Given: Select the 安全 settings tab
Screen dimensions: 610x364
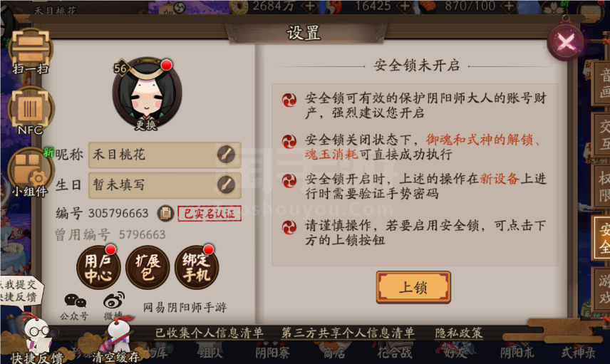Looking at the screenshot, I should click(x=601, y=238).
